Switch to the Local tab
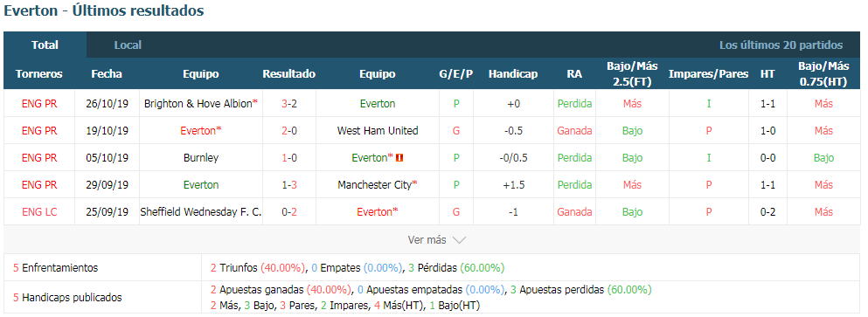The image size is (868, 317). click(128, 45)
